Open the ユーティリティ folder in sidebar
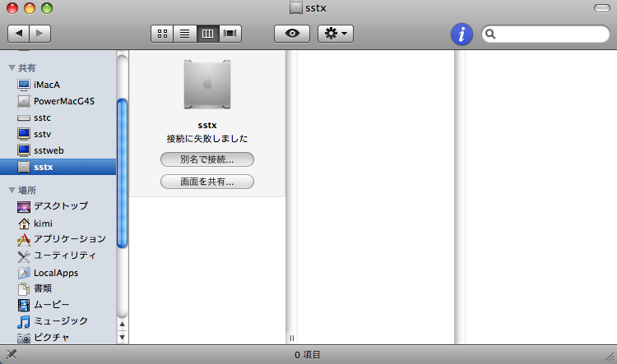617x364 pixels. coord(69,256)
